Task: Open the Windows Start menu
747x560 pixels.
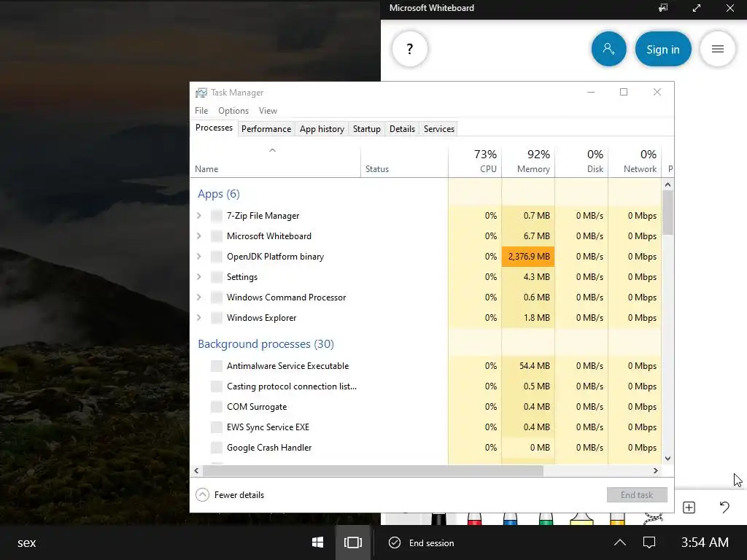Action: [318, 542]
